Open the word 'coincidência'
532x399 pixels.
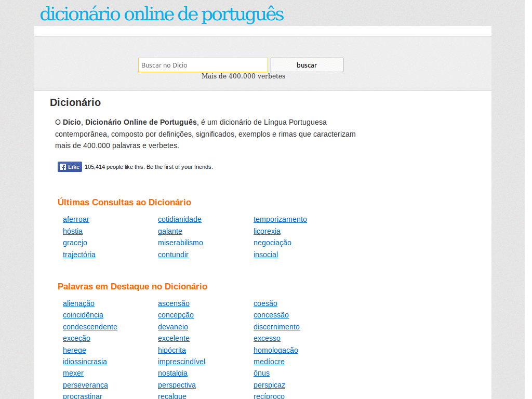(x=83, y=315)
